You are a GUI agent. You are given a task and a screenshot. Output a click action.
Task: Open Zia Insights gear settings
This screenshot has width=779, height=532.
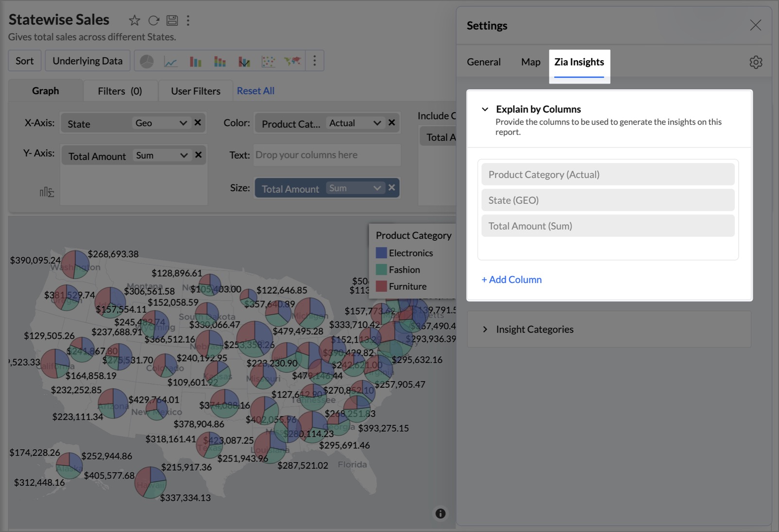pos(756,62)
